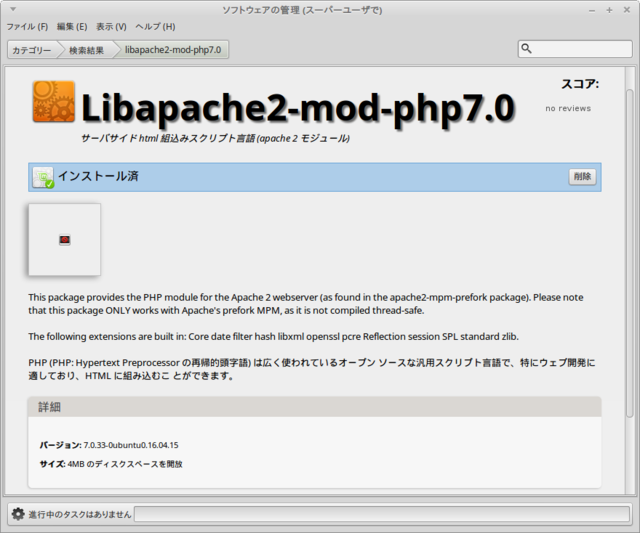Open the 表示 (V) menu
Image resolution: width=640 pixels, height=533 pixels.
click(x=111, y=27)
